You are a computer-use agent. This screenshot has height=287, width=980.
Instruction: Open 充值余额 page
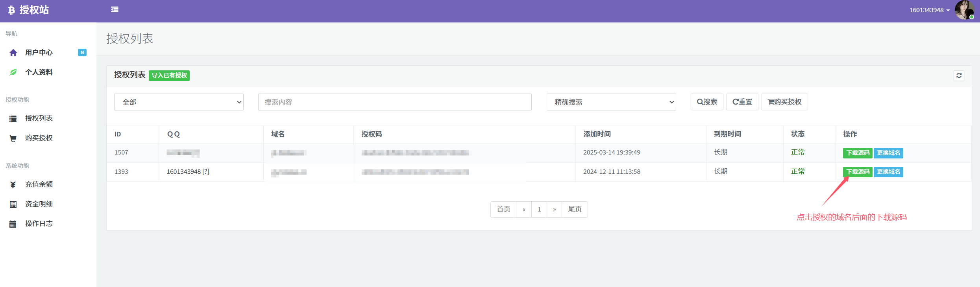click(x=39, y=184)
